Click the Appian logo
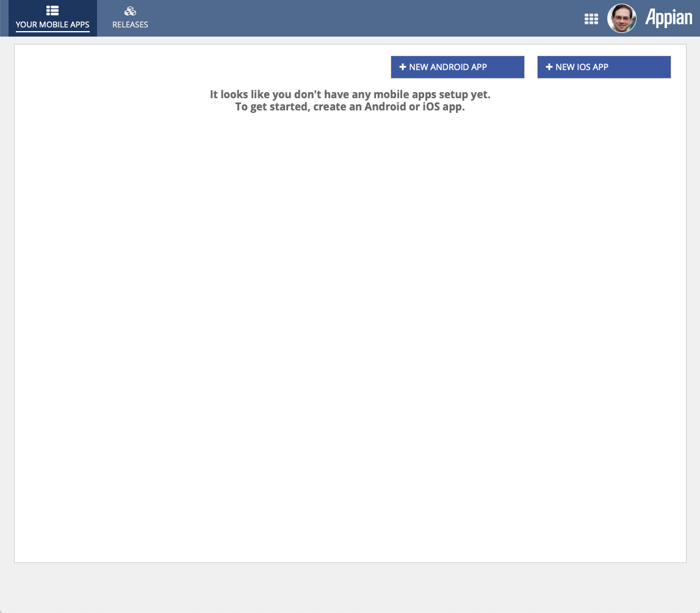The width and height of the screenshot is (700, 613). [668, 18]
